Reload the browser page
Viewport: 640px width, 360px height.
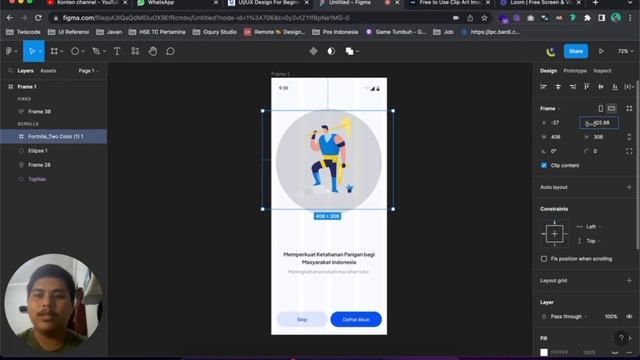38,18
